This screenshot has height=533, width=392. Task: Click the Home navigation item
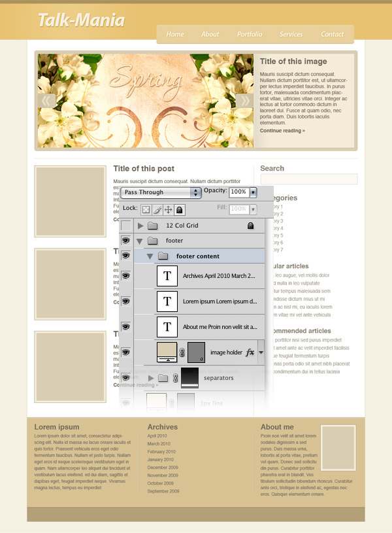(x=175, y=34)
